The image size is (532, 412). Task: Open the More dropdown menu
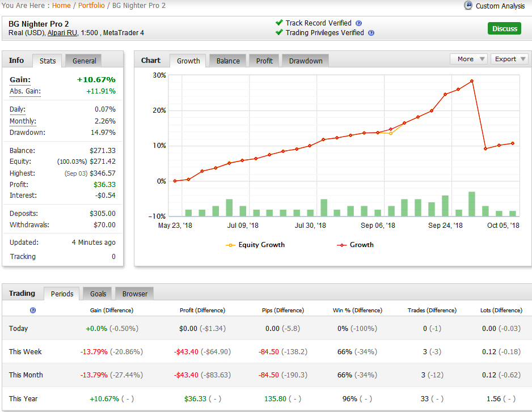point(468,59)
